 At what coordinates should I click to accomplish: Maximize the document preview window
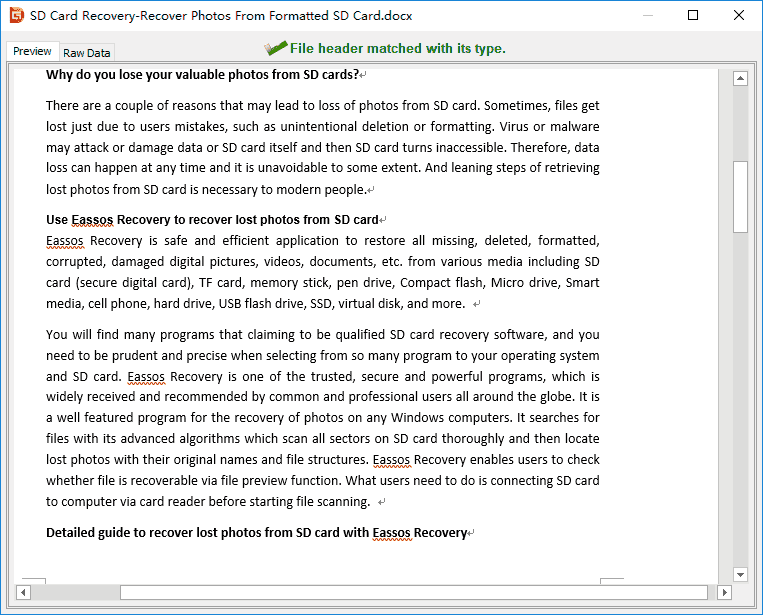(x=694, y=15)
